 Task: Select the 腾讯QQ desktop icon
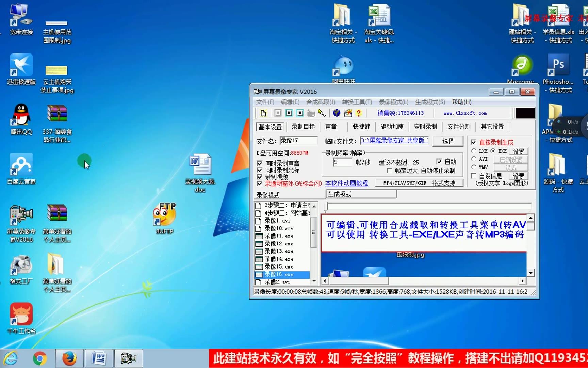coord(21,119)
